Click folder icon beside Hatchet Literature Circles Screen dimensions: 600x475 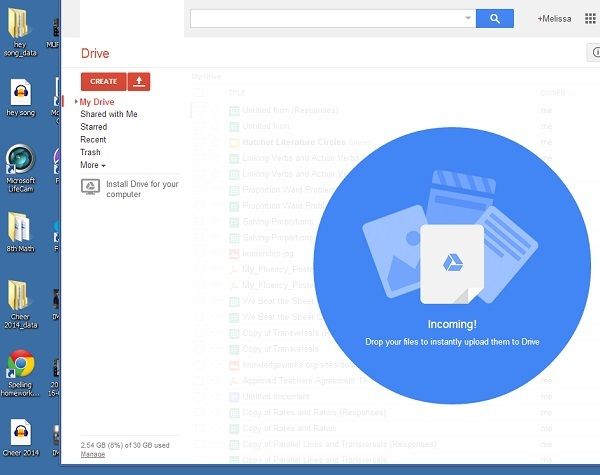pos(234,143)
